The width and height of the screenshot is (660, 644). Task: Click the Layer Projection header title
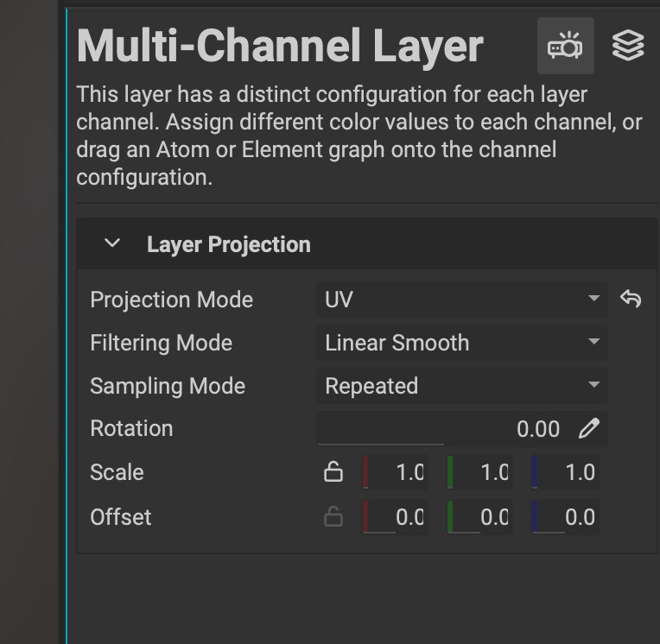click(x=228, y=244)
